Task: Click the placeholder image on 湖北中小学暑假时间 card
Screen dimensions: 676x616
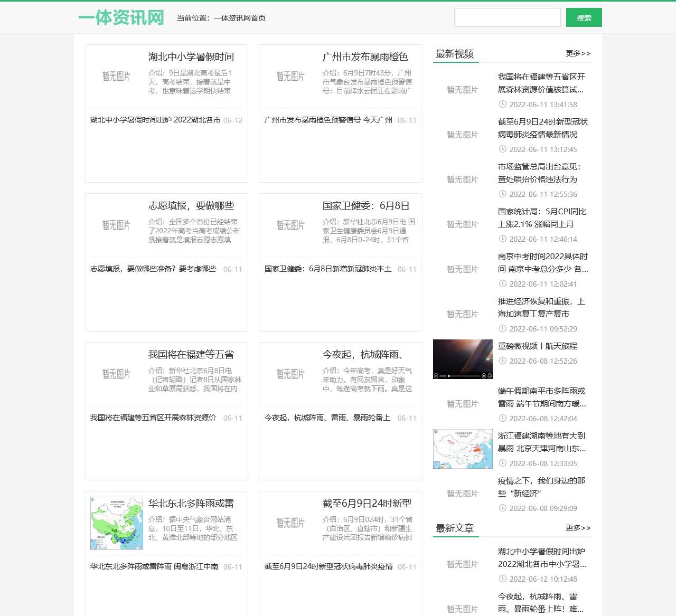Action: (x=116, y=77)
